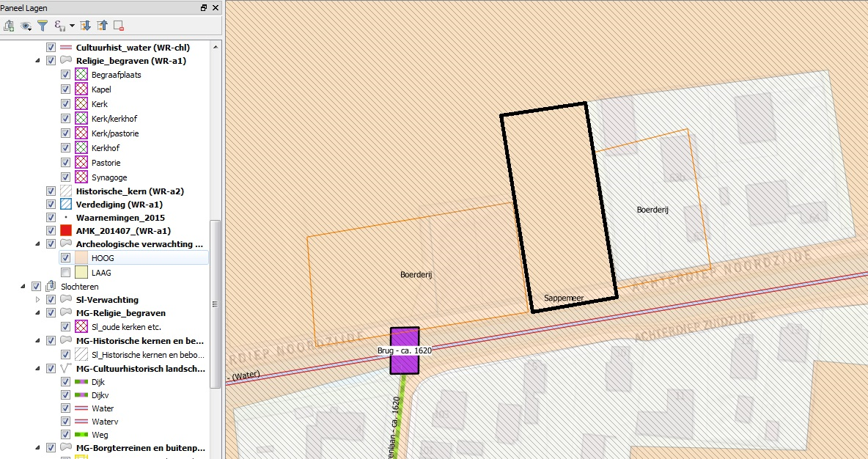Collapse the Slochteren group
This screenshot has width=868, height=459.
pyautogui.click(x=23, y=287)
